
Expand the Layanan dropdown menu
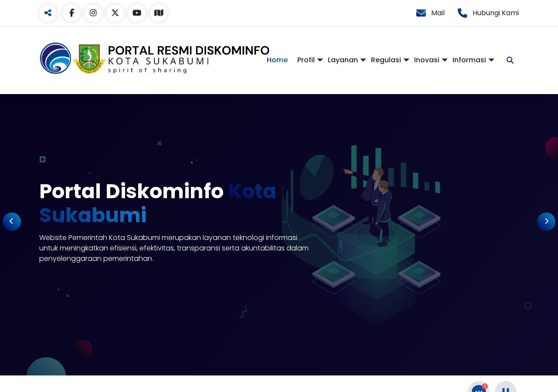[x=347, y=60]
